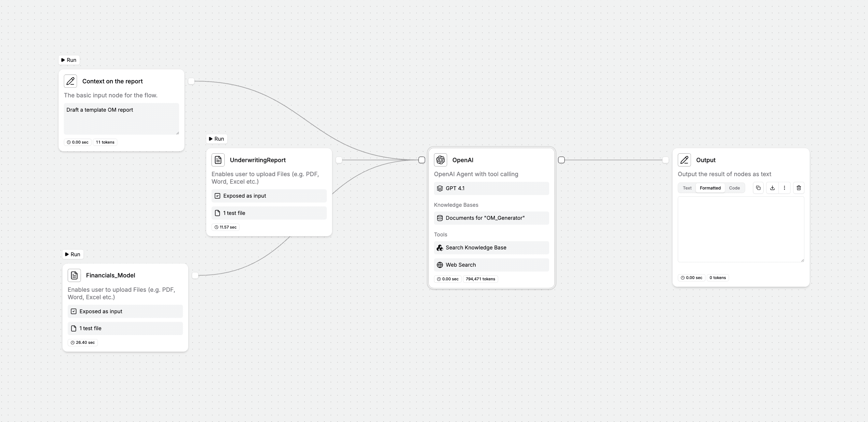
Task: Click the pencil icon on Context node
Action: 70,81
